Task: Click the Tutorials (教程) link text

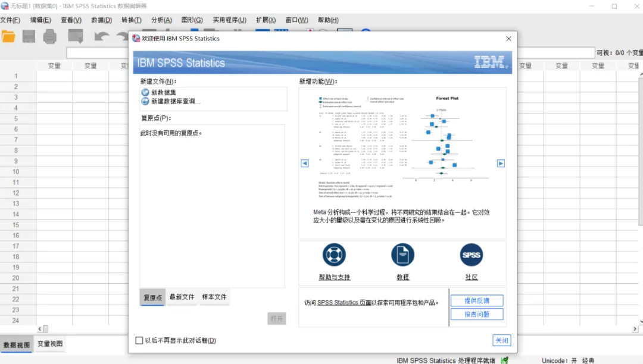Action: pyautogui.click(x=402, y=277)
